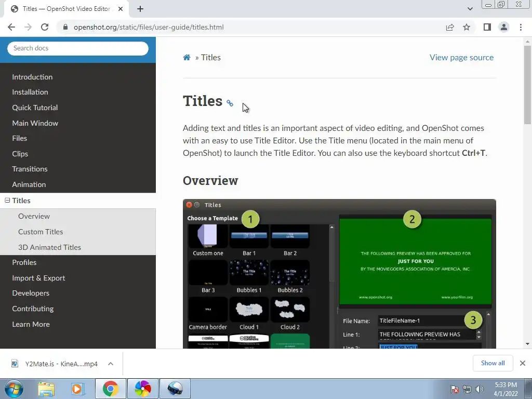Viewport: 532px width, 399px height.
Task: Open the Installation docs page
Action: click(x=30, y=92)
